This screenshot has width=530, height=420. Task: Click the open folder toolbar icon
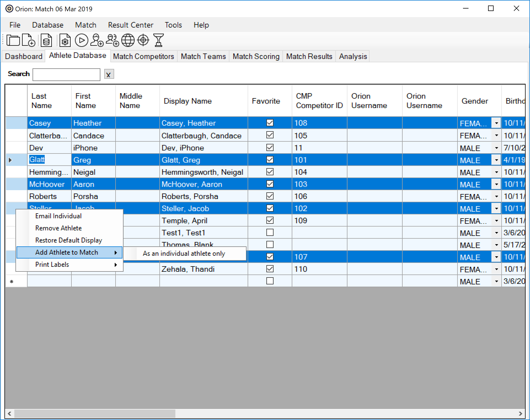click(x=13, y=41)
